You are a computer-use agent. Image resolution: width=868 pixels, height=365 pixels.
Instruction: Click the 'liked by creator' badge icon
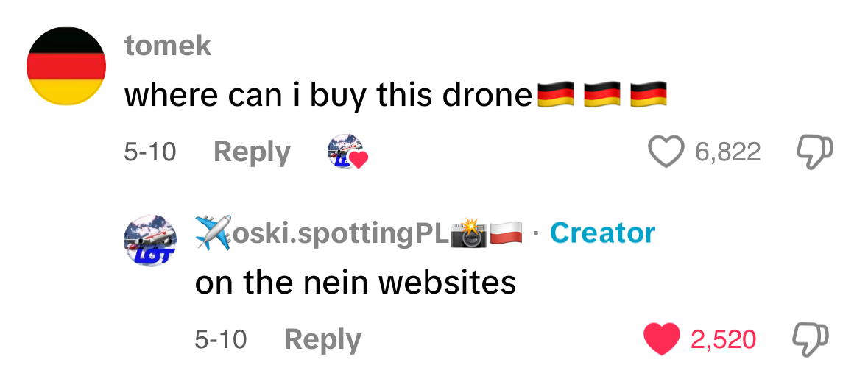(x=347, y=152)
